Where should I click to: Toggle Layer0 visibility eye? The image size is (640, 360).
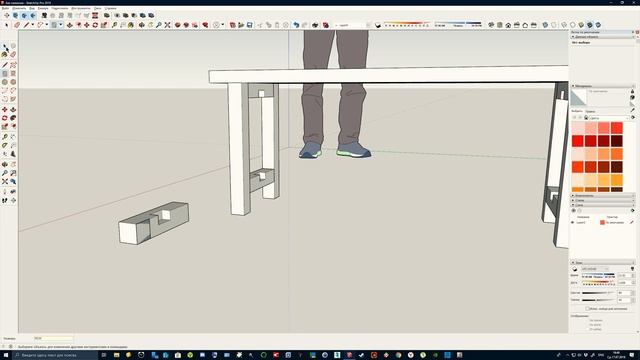pos(573,222)
